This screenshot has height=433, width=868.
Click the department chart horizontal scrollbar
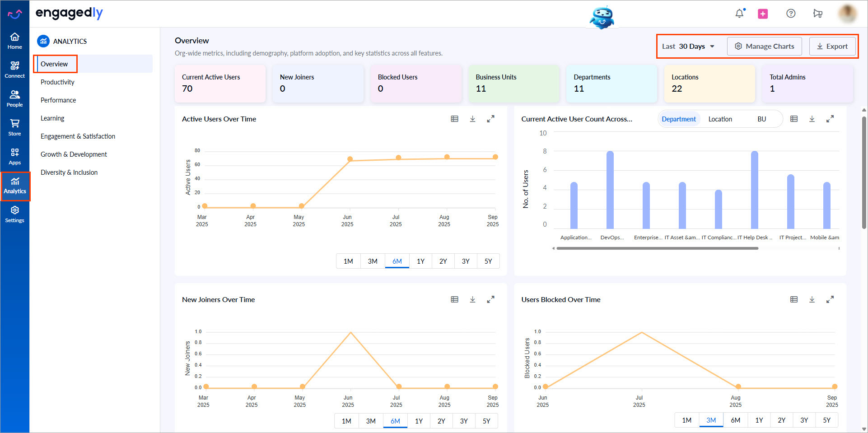coord(657,248)
